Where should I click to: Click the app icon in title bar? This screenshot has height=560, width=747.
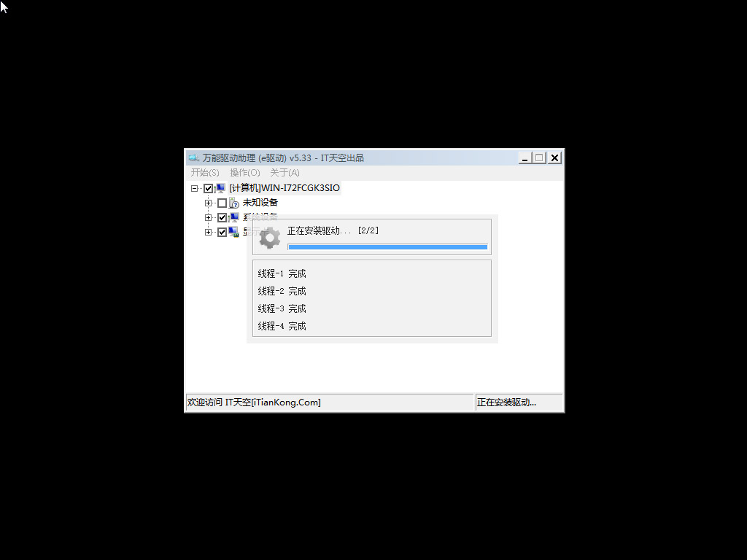[193, 157]
